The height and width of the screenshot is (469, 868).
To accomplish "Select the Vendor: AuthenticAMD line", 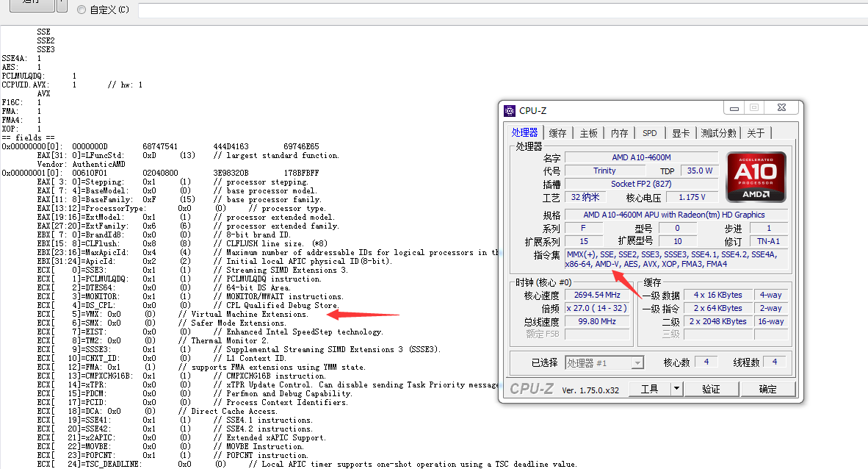I will (82, 165).
